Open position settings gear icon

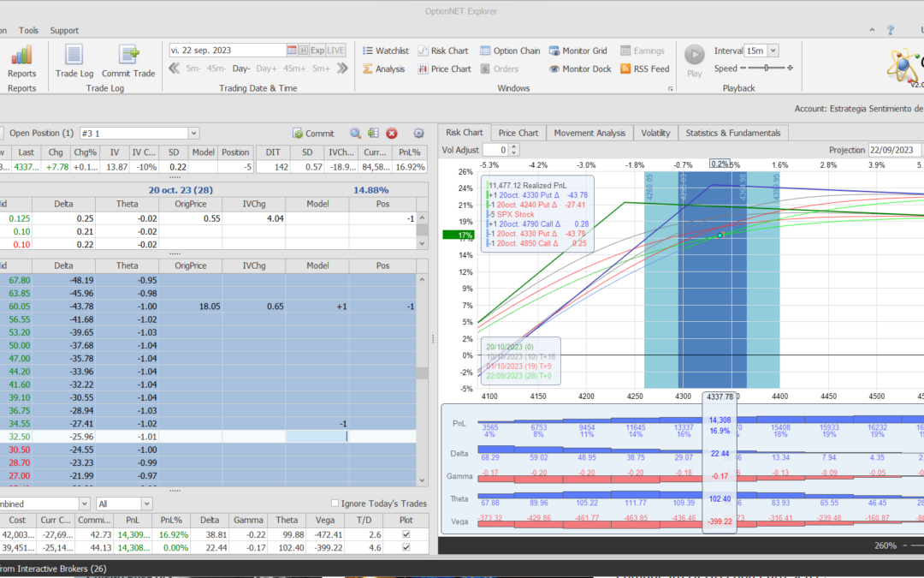coord(418,133)
